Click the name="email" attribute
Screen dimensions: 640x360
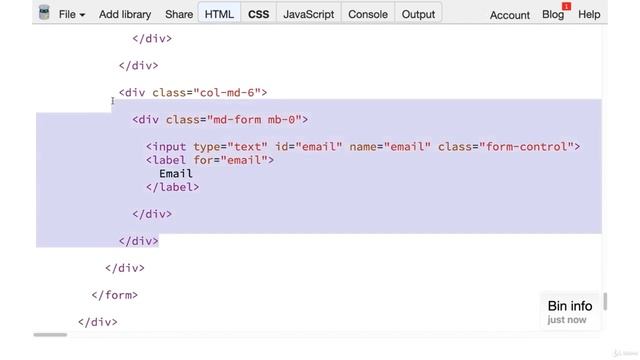(390, 147)
